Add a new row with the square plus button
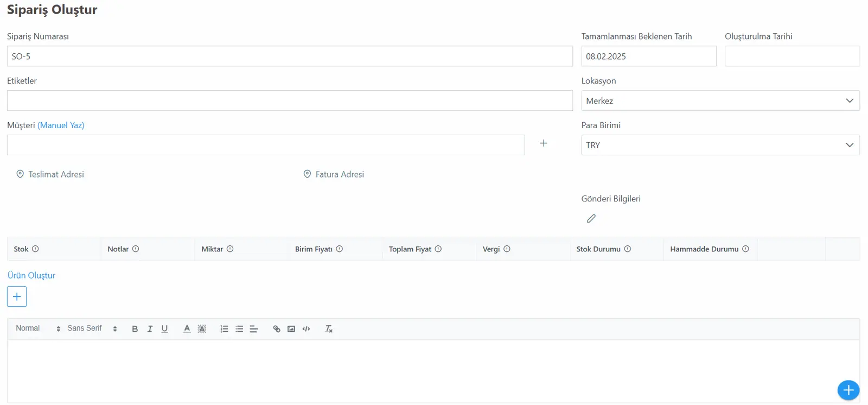868x405 pixels. coord(17,296)
